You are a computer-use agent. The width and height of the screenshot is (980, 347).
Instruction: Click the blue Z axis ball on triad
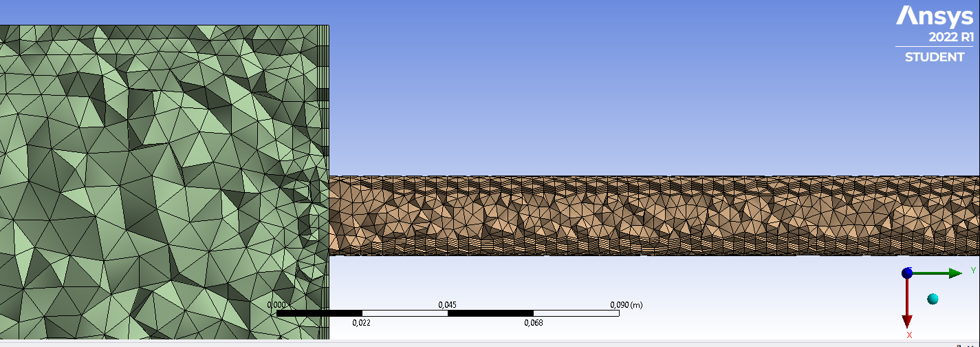[907, 273]
